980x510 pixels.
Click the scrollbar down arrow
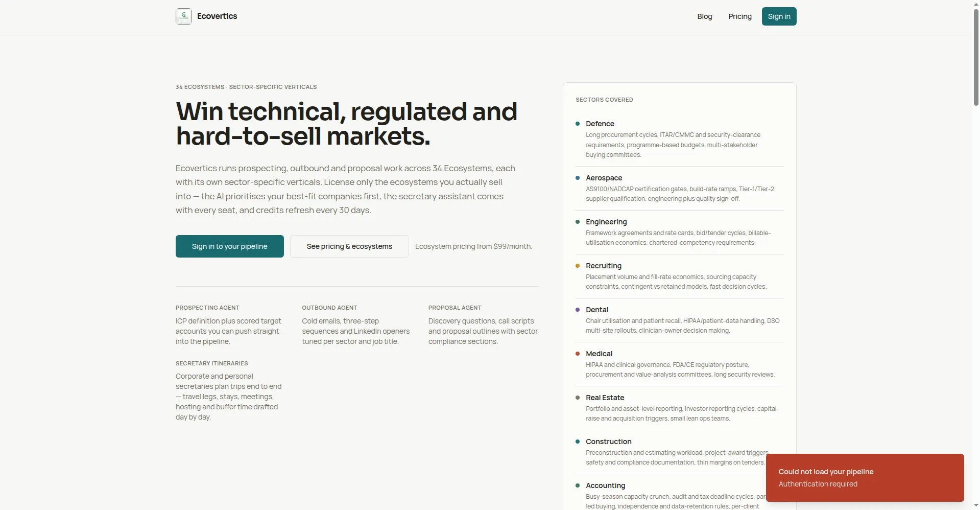click(x=976, y=505)
